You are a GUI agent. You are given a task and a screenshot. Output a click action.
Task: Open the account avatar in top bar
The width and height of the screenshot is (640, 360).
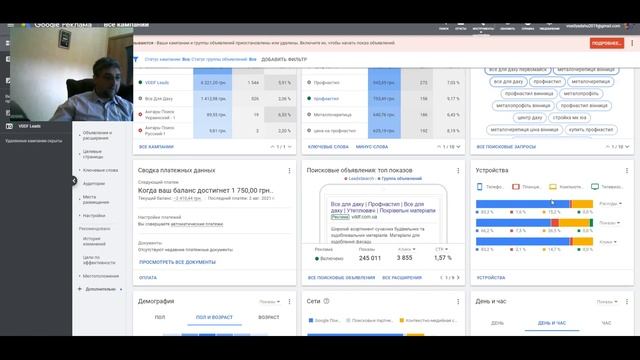[x=628, y=26]
